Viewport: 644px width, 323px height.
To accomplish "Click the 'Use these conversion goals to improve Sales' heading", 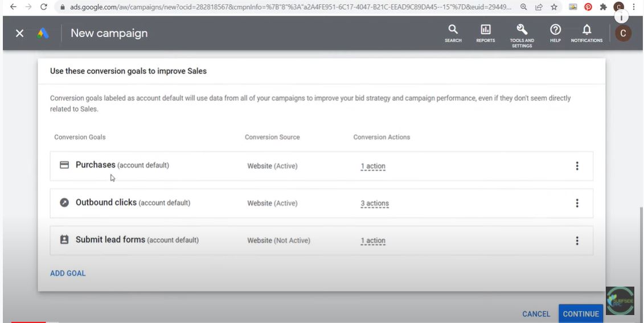I will click(x=128, y=71).
